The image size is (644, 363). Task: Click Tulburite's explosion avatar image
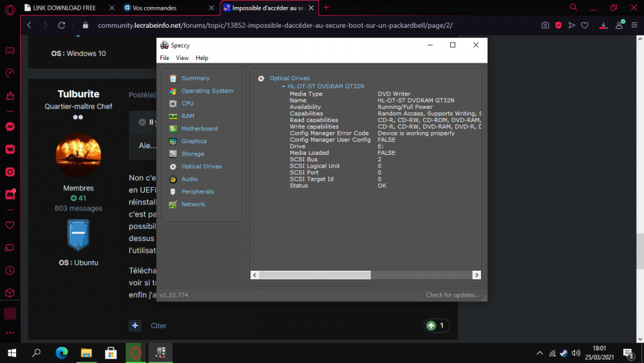[79, 155]
